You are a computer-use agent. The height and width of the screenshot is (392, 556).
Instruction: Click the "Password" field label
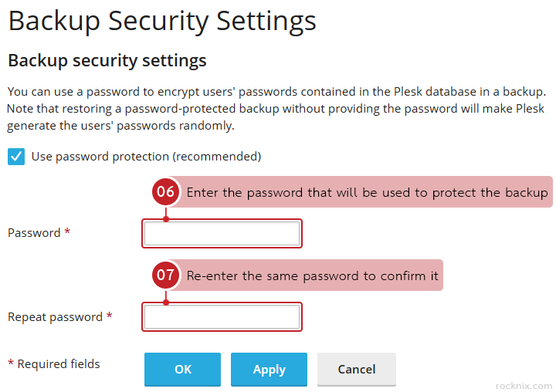(34, 233)
